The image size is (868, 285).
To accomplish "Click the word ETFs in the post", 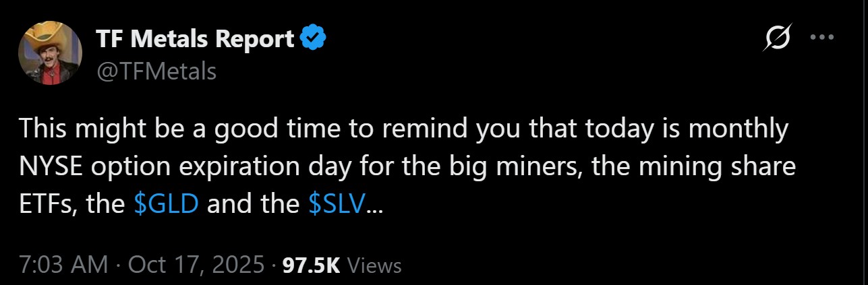I will pos(47,204).
